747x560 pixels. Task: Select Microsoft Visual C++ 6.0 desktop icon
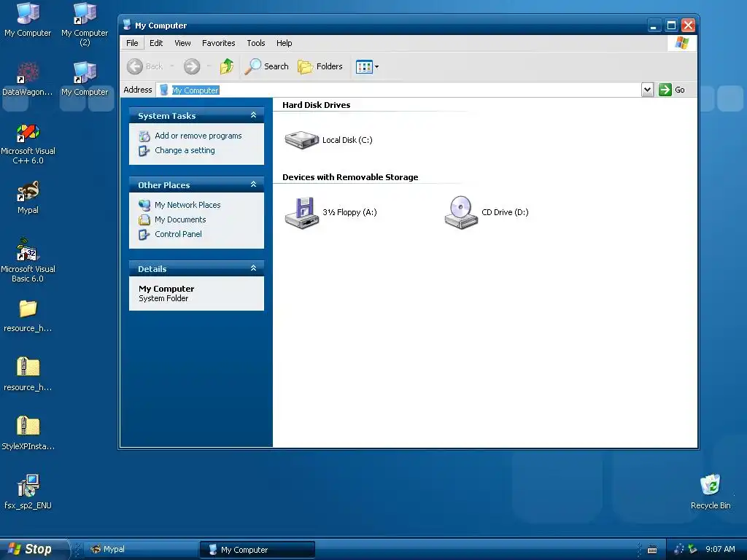point(28,144)
